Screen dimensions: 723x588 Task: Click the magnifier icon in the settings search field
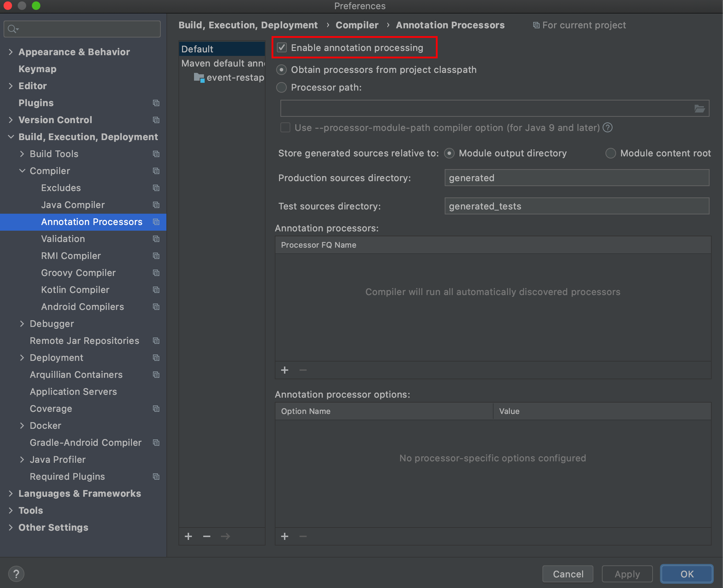pyautogui.click(x=12, y=29)
